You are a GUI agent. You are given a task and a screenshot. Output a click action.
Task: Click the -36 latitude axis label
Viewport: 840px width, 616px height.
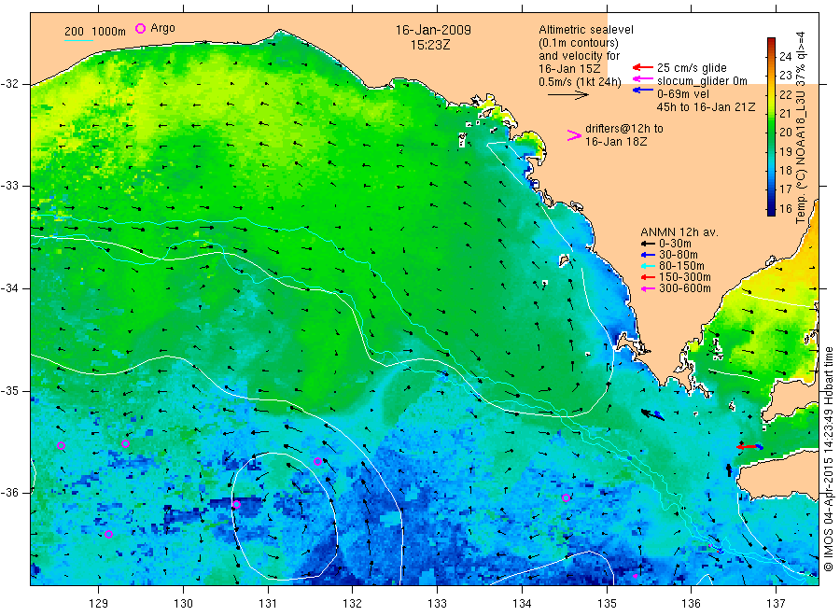9,492
